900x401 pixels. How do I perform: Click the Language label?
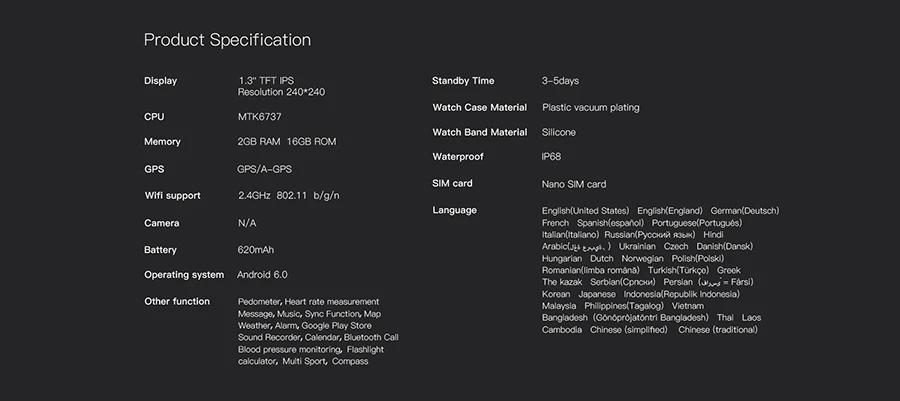coord(455,211)
